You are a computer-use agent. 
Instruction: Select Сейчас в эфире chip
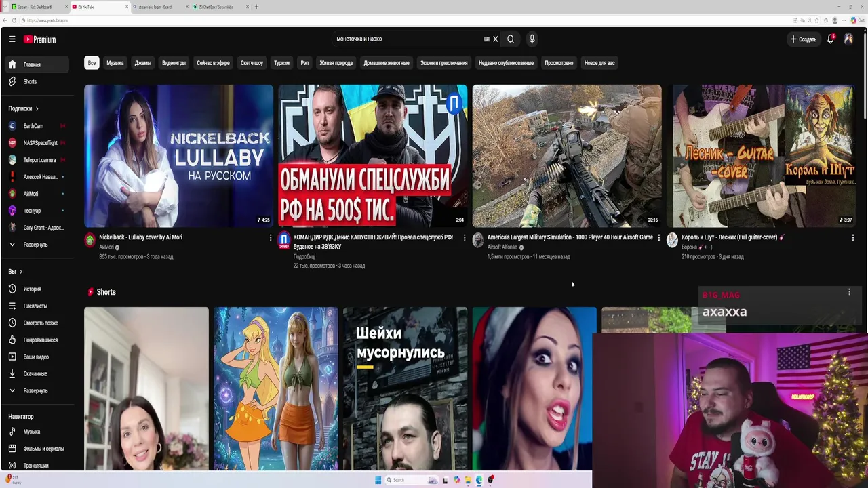pyautogui.click(x=213, y=63)
